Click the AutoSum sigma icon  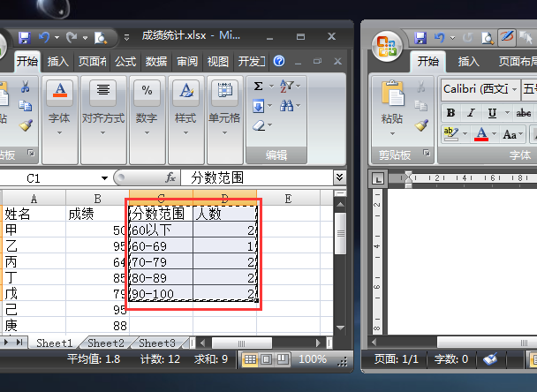(x=259, y=86)
